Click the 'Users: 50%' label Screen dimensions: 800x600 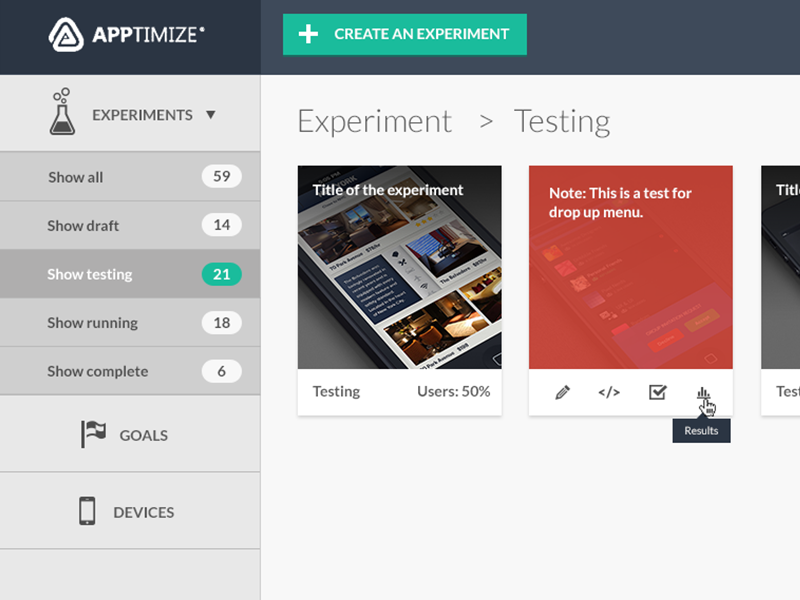(454, 391)
